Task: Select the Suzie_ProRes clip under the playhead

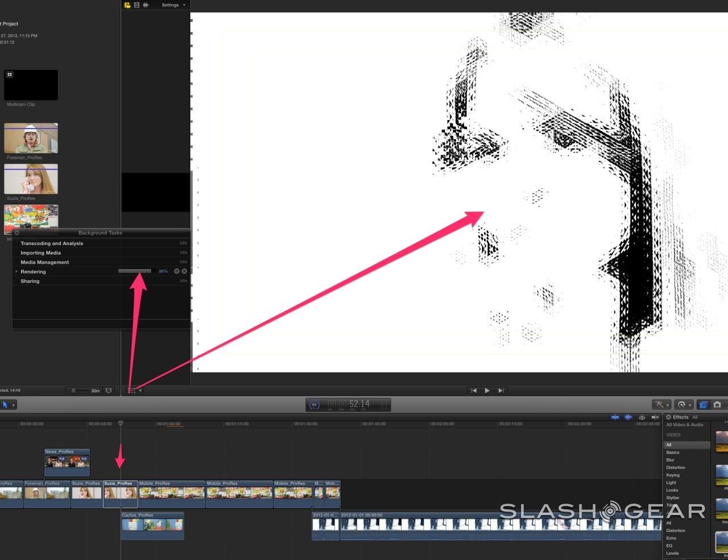Action: pyautogui.click(x=121, y=494)
